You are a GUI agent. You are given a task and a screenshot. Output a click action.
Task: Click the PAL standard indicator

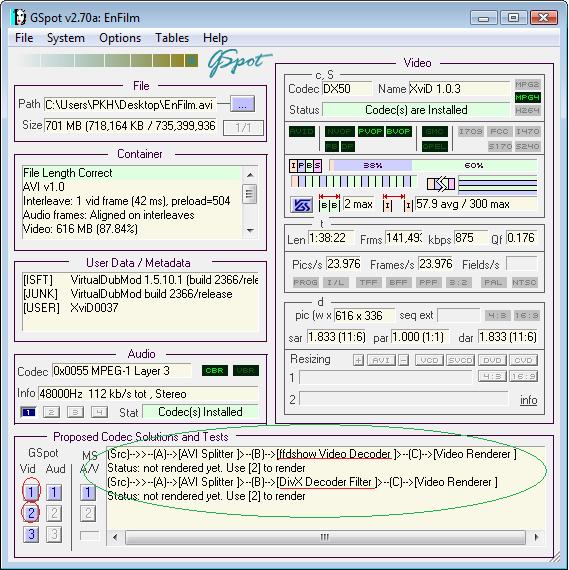pyautogui.click(x=493, y=282)
